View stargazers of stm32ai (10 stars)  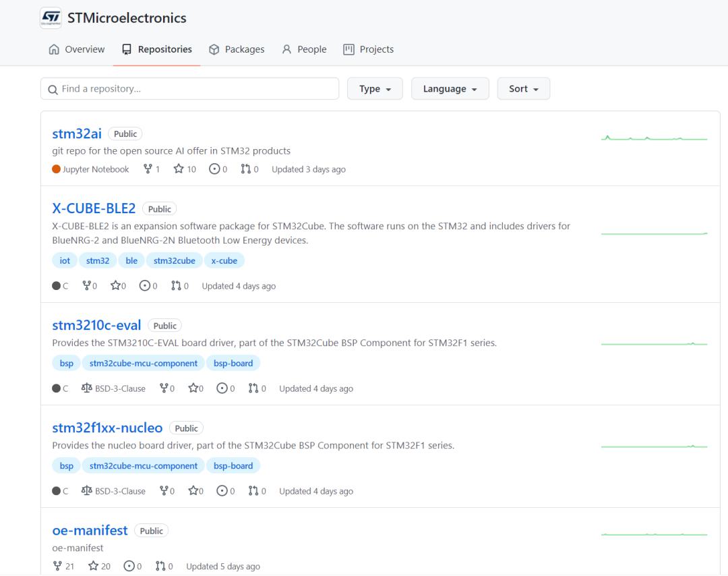[185, 169]
